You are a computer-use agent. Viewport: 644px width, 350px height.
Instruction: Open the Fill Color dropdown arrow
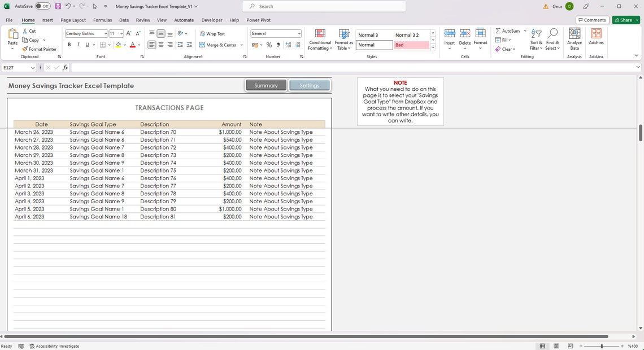click(x=124, y=45)
